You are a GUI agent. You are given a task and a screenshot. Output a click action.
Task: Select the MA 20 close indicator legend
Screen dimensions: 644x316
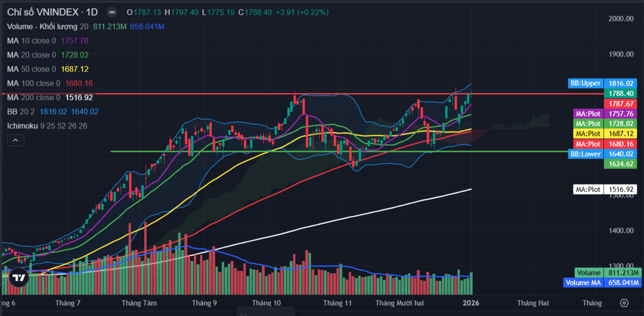point(31,55)
